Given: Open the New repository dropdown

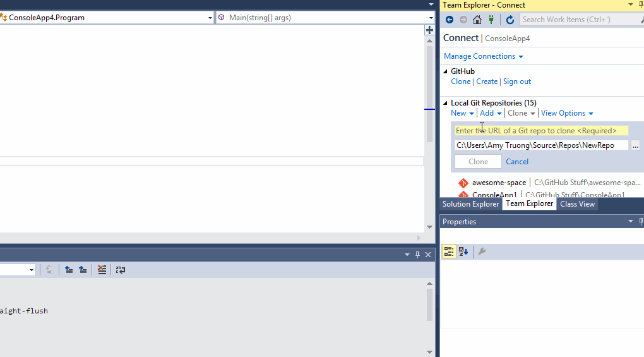Looking at the screenshot, I should tap(462, 113).
